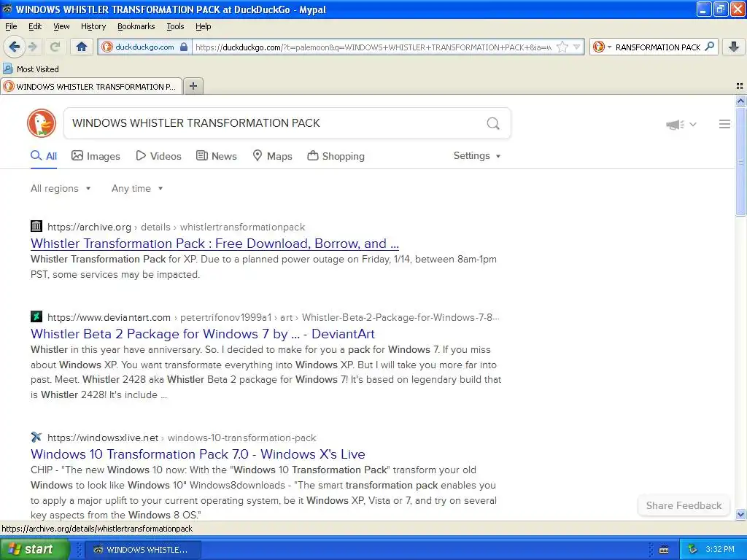Open the All regions filter dropdown
Screen dimensions: 747x560
(x=61, y=189)
